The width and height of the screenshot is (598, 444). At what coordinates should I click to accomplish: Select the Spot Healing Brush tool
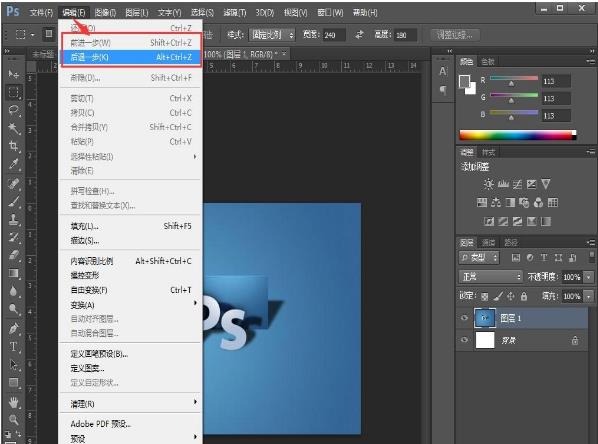pyautogui.click(x=14, y=183)
